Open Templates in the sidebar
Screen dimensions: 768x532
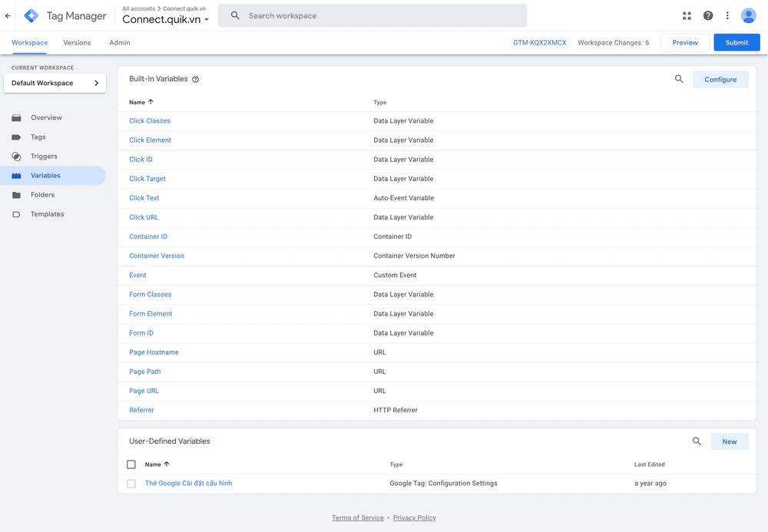coord(47,214)
